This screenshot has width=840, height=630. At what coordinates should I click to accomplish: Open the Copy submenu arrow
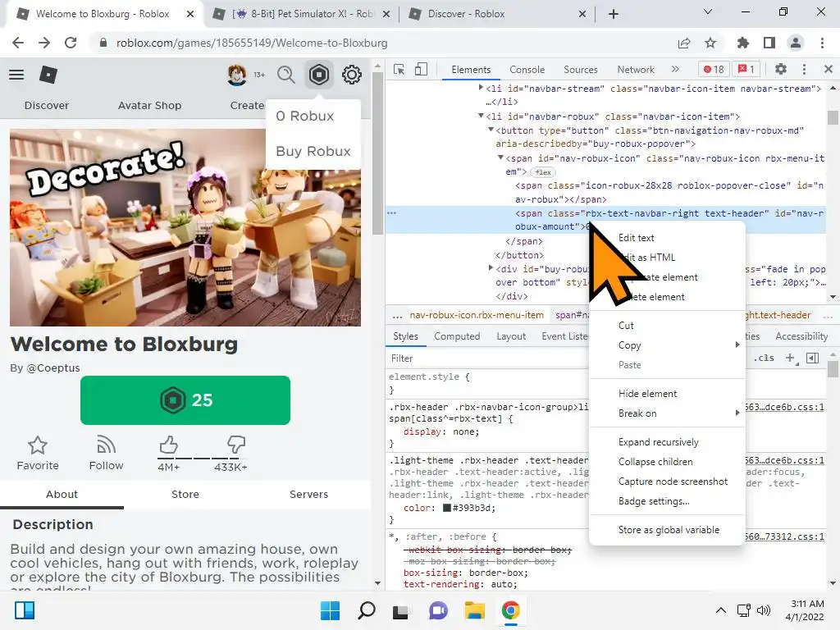737,345
